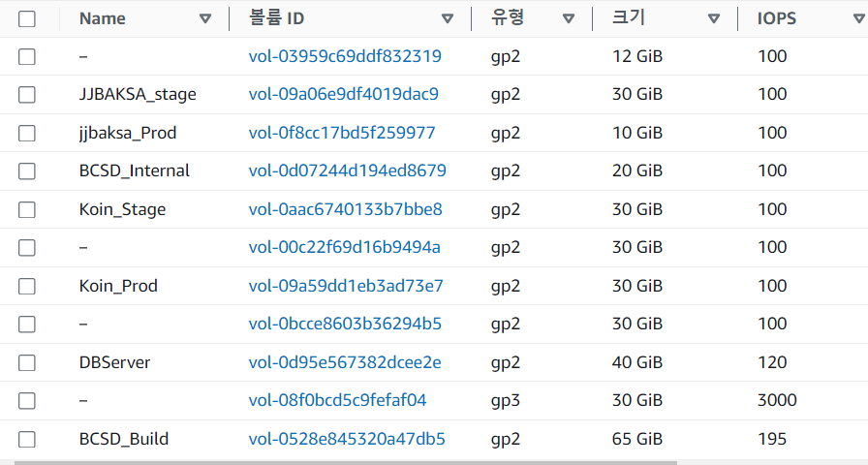Image resolution: width=868 pixels, height=465 pixels.
Task: Click the 10 GiB size cell
Action: click(637, 133)
